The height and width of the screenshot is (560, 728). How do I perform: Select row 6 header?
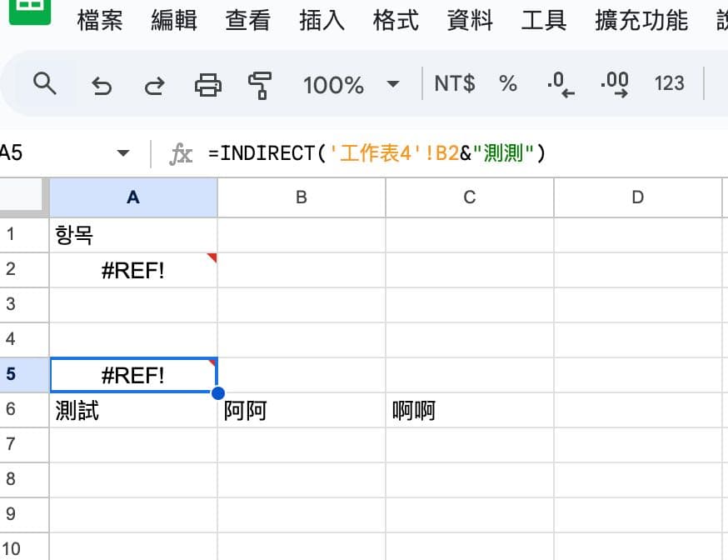click(24, 410)
